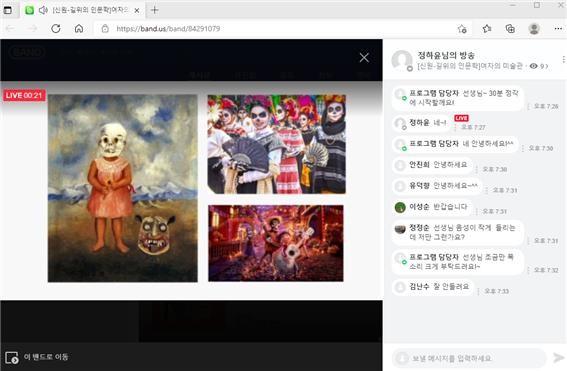The image size is (567, 371).
Task: Click the 이 밴드로 이동 button
Action: (x=37, y=357)
